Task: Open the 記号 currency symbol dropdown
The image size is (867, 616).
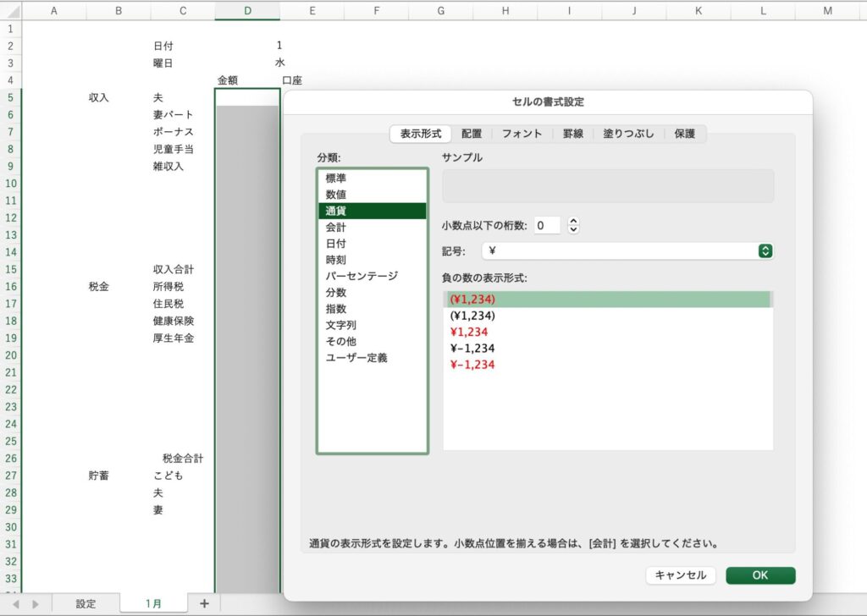Action: [765, 250]
